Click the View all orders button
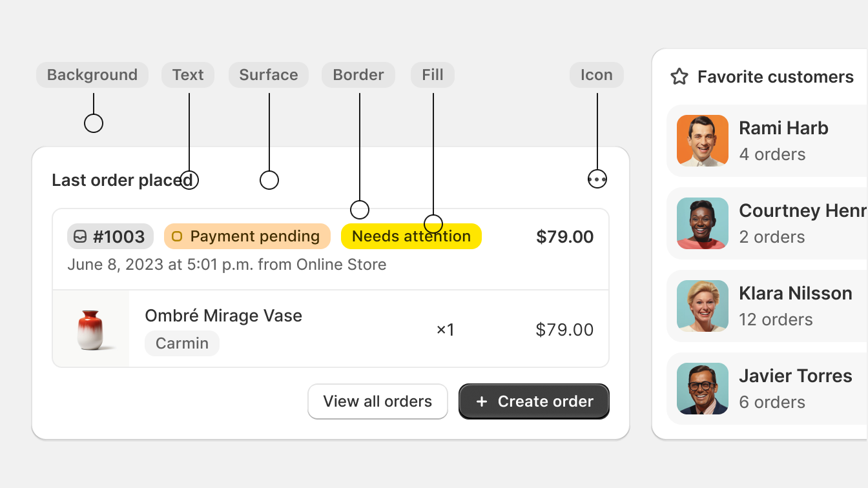 378,402
